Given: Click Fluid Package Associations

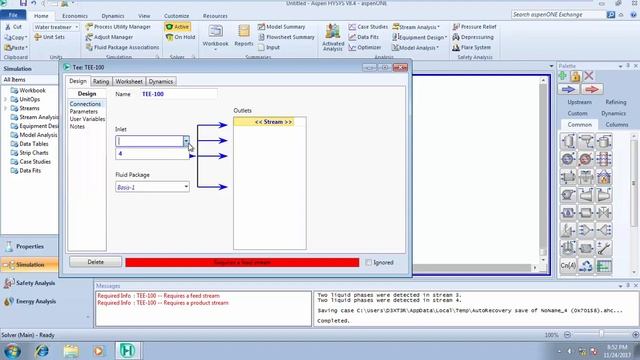Looking at the screenshot, I should [122, 47].
